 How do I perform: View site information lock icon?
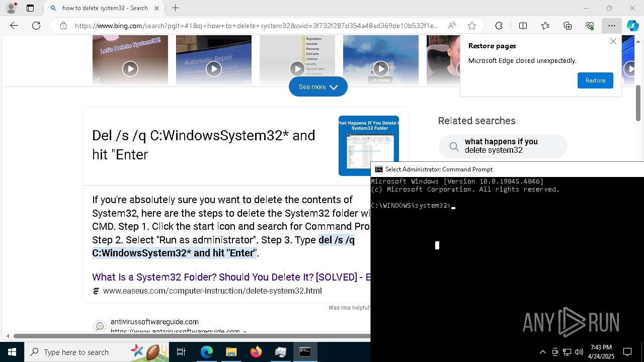click(x=63, y=26)
